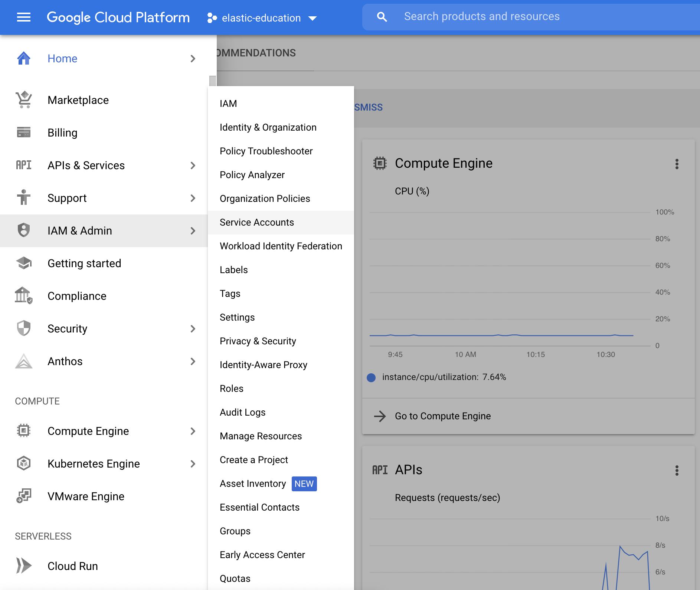Click the sidebar scrollbar thumb
The image size is (700, 590).
click(x=213, y=81)
